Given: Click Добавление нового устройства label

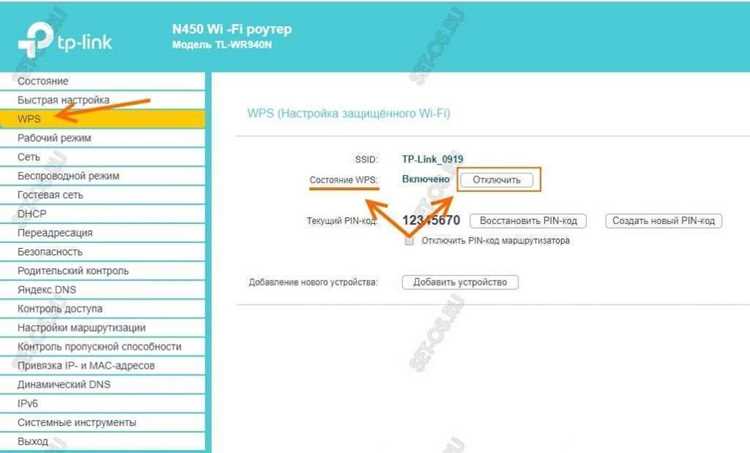Looking at the screenshot, I should pyautogui.click(x=313, y=282).
